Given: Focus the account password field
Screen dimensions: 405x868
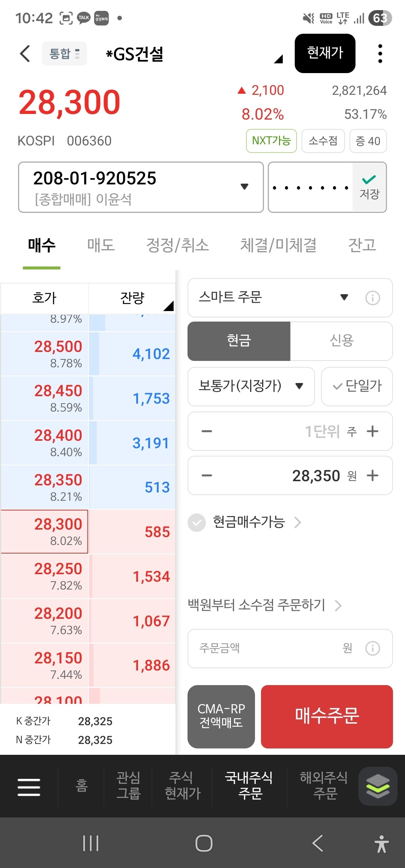Looking at the screenshot, I should point(310,187).
